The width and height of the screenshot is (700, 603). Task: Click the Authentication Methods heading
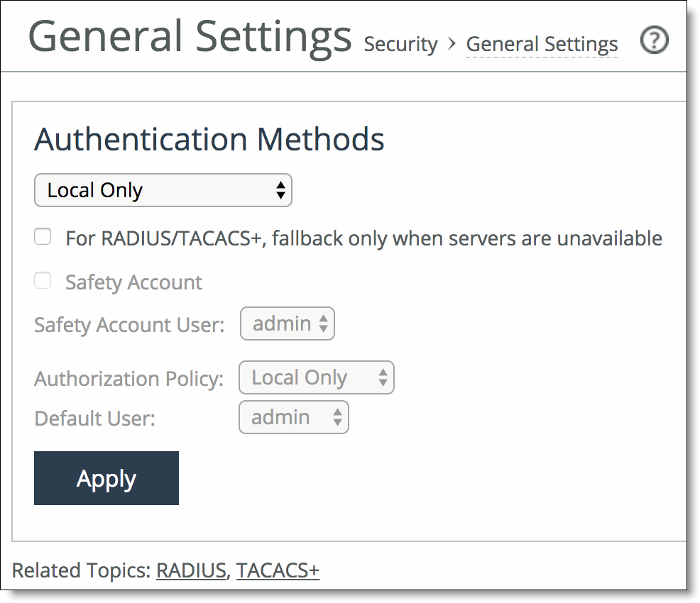209,139
